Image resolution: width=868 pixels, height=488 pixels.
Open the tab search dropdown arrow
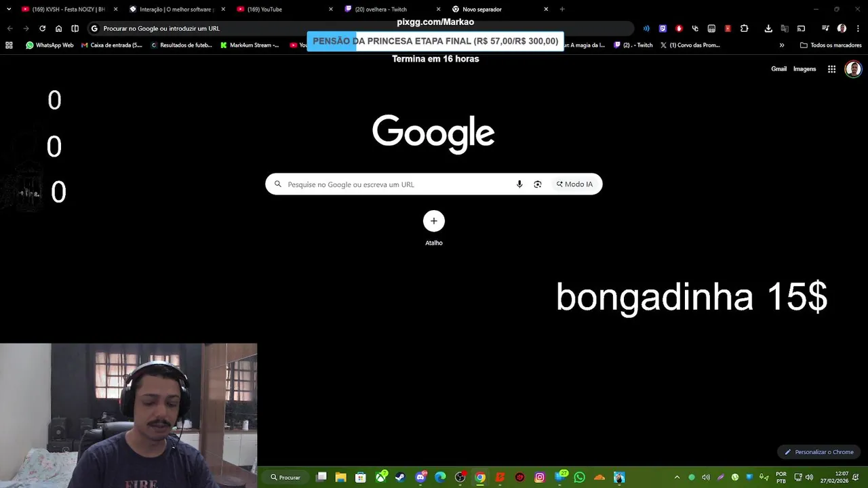(9, 9)
